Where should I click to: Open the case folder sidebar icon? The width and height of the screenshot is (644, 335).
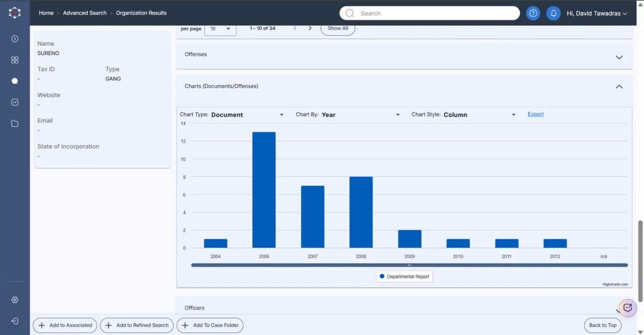(15, 123)
